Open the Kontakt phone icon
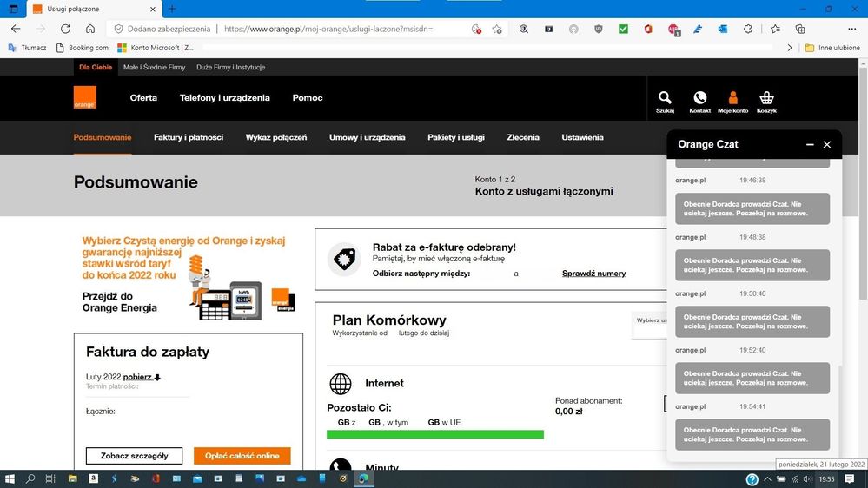The image size is (868, 488). click(x=699, y=102)
